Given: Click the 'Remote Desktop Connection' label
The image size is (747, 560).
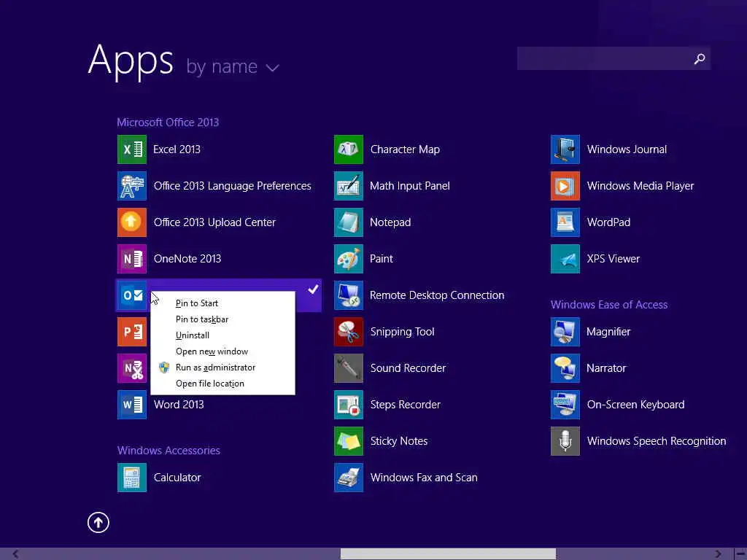Looking at the screenshot, I should [437, 295].
